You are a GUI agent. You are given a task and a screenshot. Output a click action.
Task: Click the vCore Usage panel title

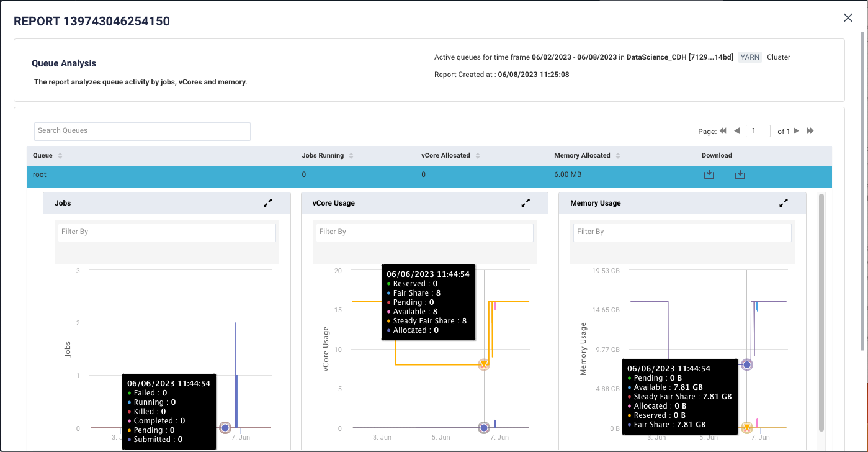(x=334, y=203)
